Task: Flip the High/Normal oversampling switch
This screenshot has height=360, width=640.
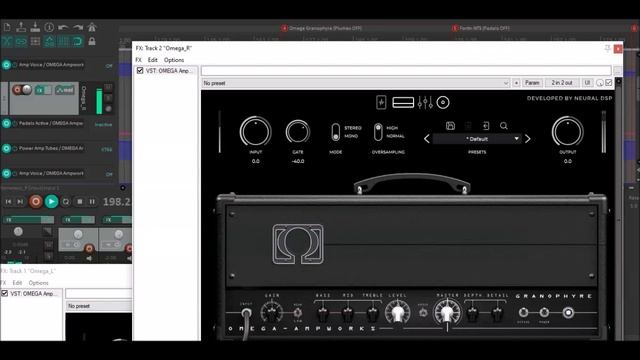Action: pyautogui.click(x=378, y=132)
